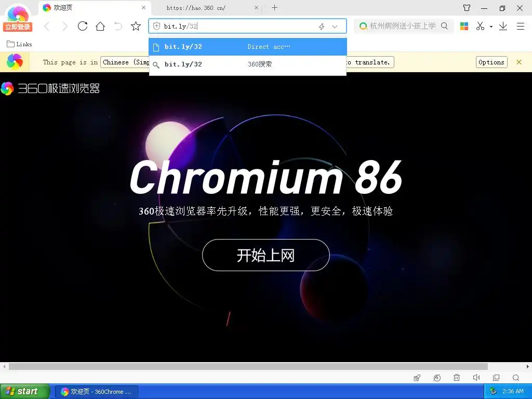The width and height of the screenshot is (532, 399).
Task: Click the 360极速浏览器 logo on page
Action: [x=50, y=88]
